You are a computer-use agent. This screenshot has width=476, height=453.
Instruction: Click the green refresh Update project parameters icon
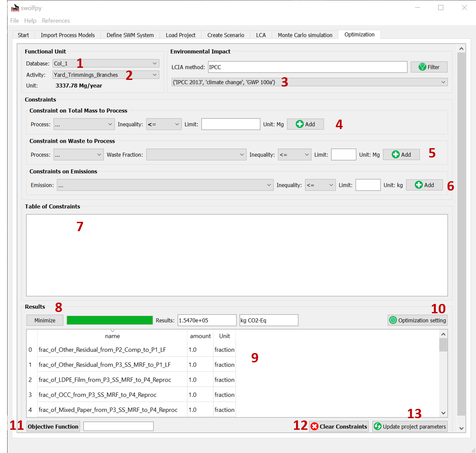(377, 427)
